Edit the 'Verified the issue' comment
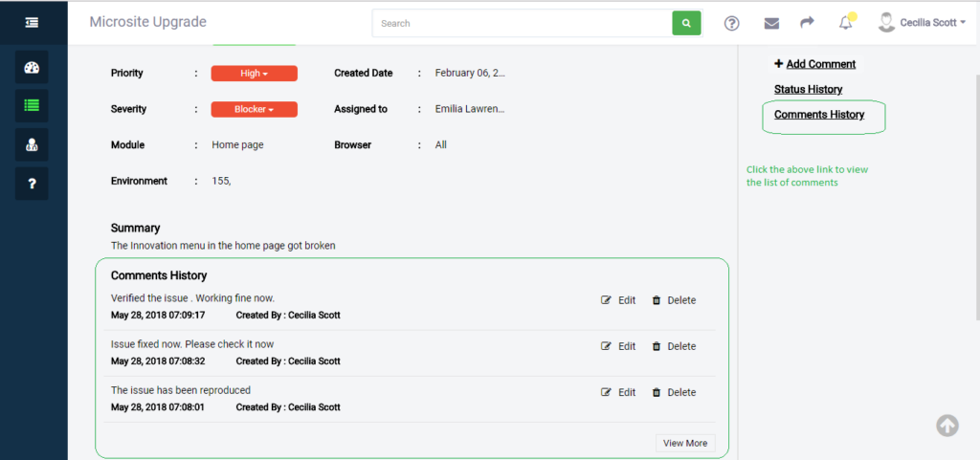Screen dimensions: 980x460 tap(618, 300)
